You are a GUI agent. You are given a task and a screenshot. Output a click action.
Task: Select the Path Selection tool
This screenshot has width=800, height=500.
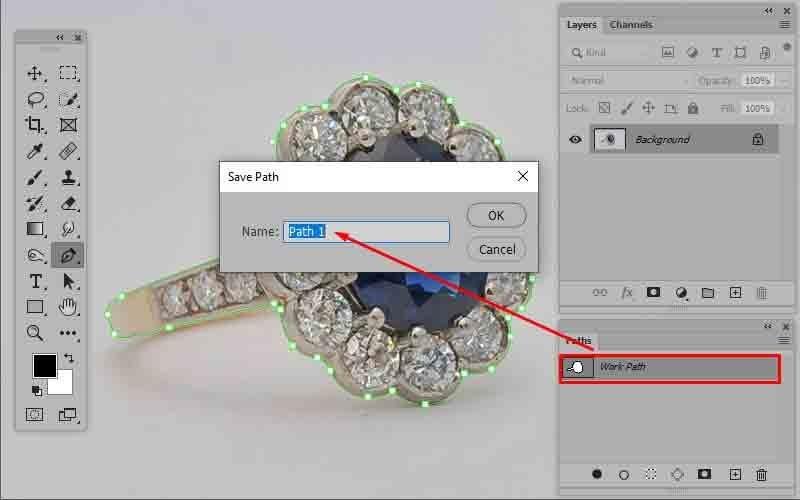(x=68, y=281)
